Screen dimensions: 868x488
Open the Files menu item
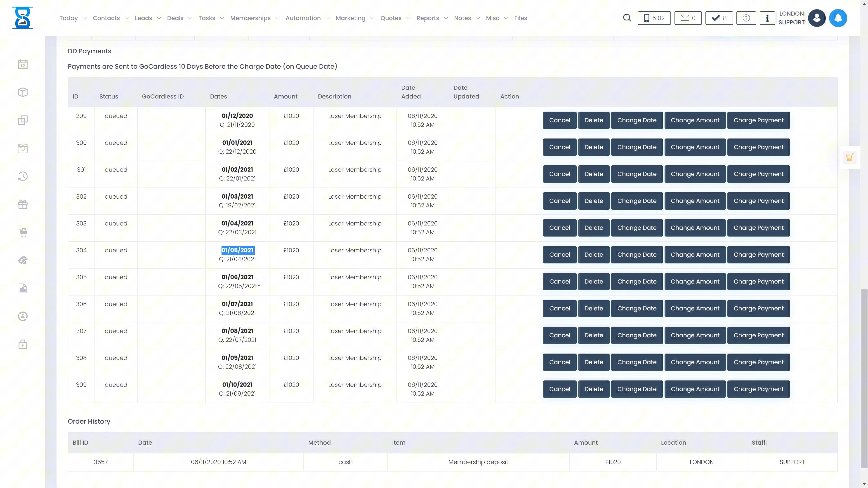point(520,18)
